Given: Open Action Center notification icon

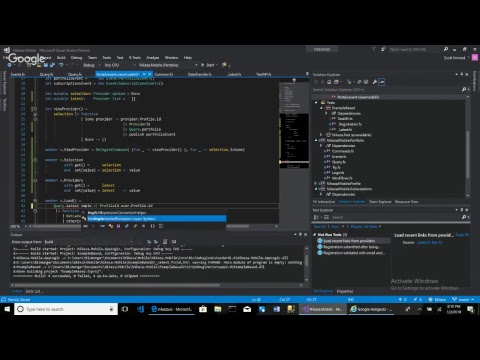Looking at the screenshot, I should click(470, 309).
